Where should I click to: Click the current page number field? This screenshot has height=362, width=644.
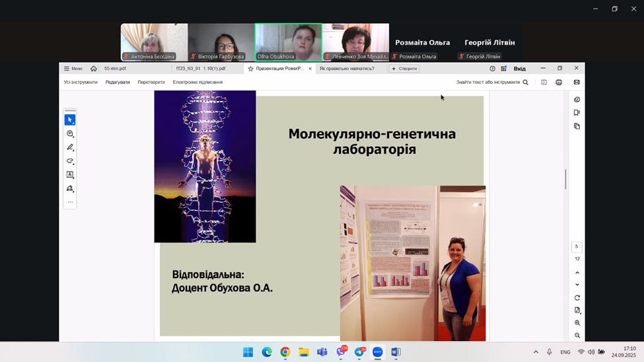[x=577, y=246]
